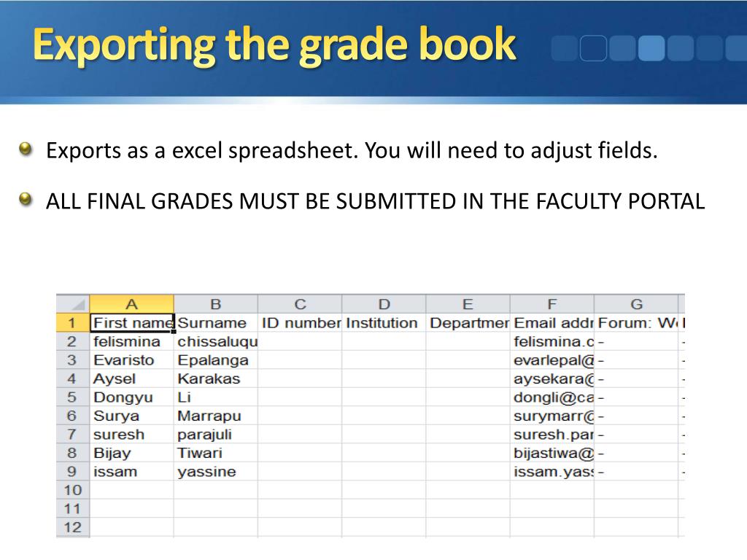Select row 1 header
Screen dimensions: 747x560
coord(73,323)
